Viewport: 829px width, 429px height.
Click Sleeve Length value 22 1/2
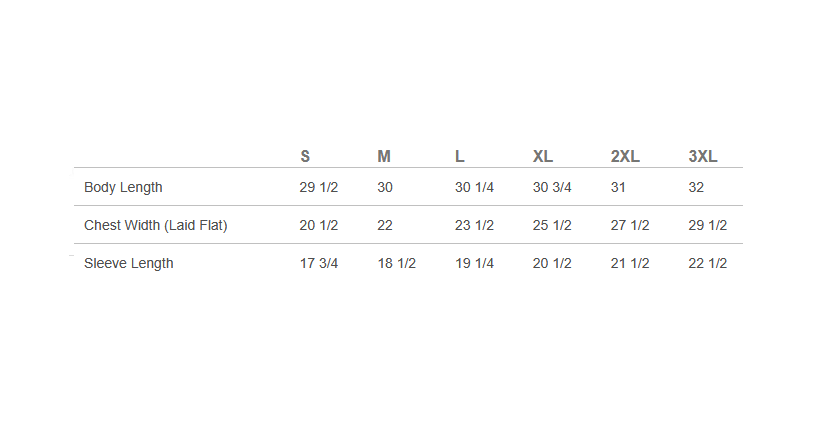(x=708, y=263)
